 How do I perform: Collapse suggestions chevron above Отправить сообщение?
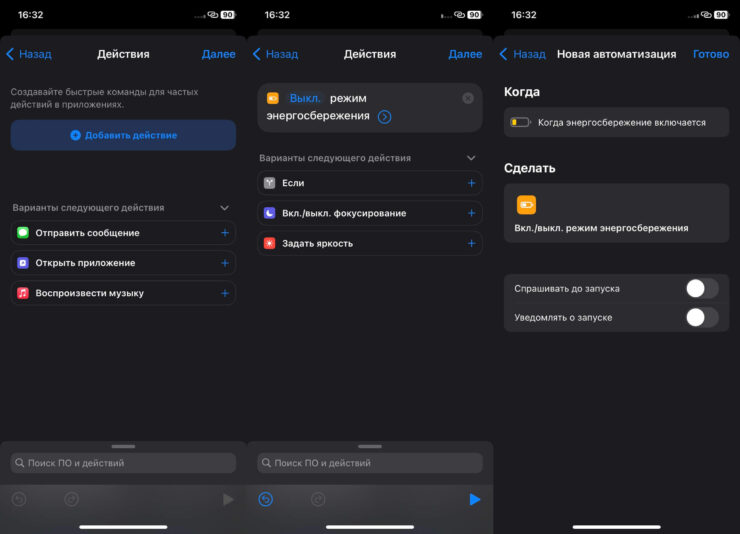tap(224, 208)
